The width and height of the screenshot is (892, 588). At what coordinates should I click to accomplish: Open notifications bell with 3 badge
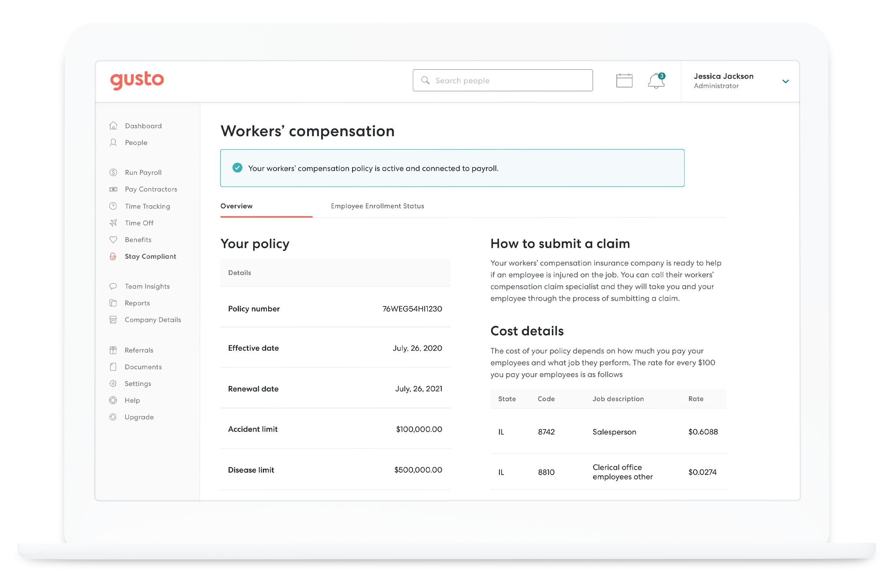pos(656,81)
